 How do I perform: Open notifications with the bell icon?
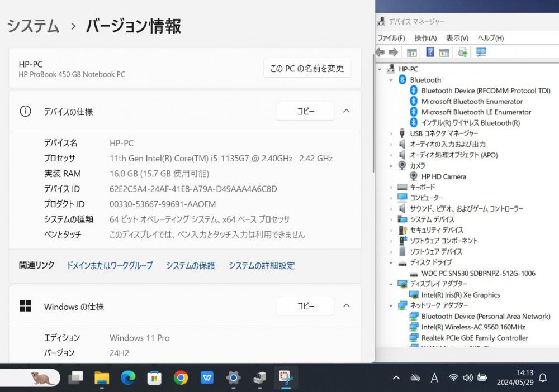tap(543, 377)
